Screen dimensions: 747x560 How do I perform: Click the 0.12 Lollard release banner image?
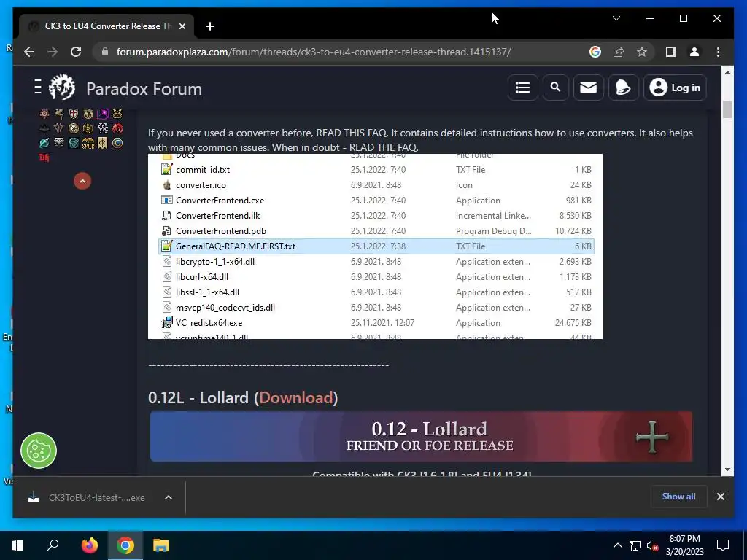(x=421, y=437)
